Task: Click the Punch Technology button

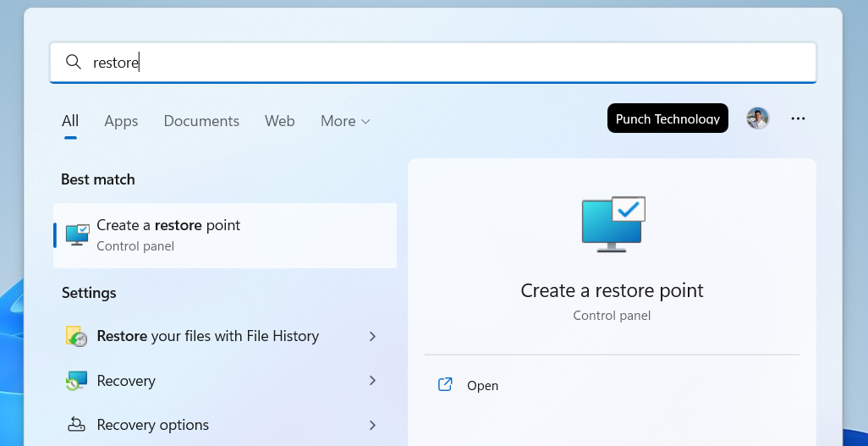Action: tap(667, 118)
